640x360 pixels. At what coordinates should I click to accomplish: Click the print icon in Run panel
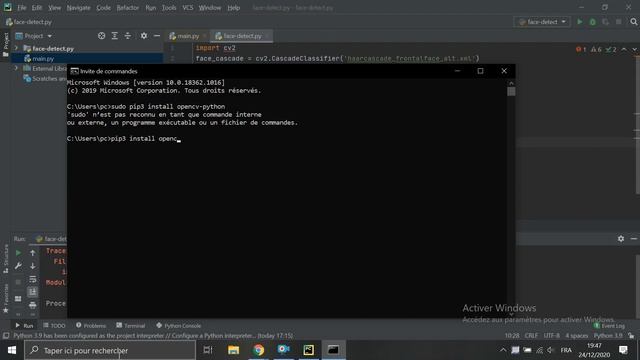(33, 305)
